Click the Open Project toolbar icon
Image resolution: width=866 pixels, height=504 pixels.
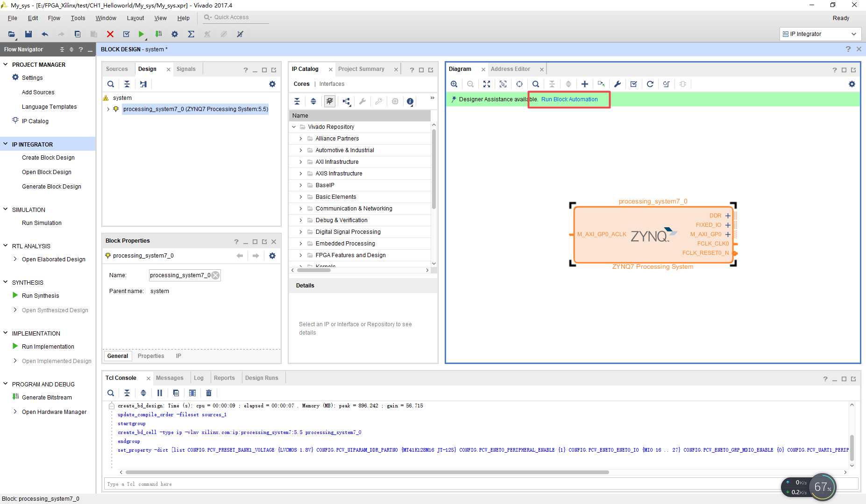pos(12,34)
